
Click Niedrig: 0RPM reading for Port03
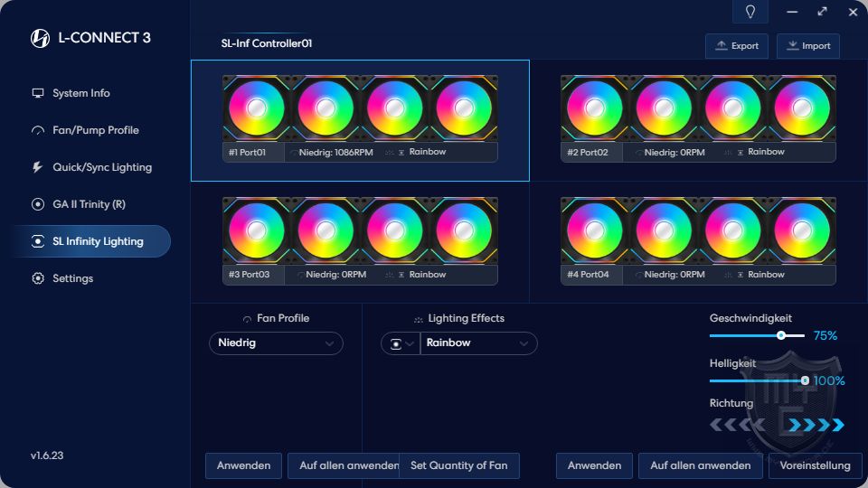click(336, 275)
